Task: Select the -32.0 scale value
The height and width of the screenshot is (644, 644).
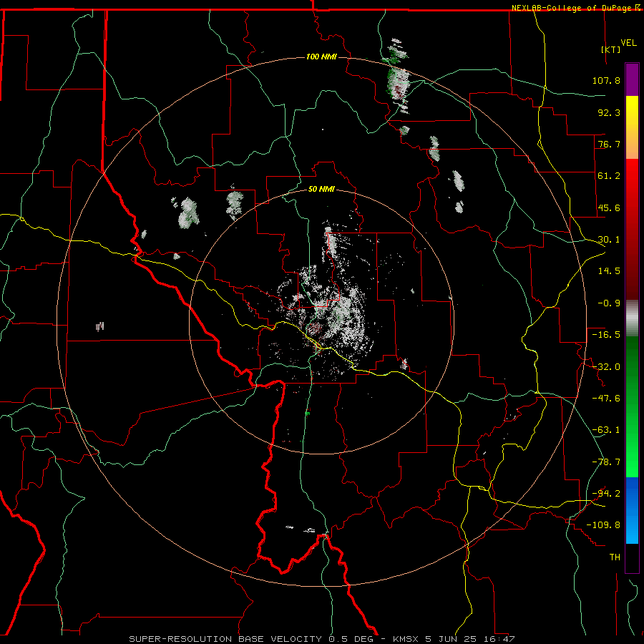Action: coord(606,367)
